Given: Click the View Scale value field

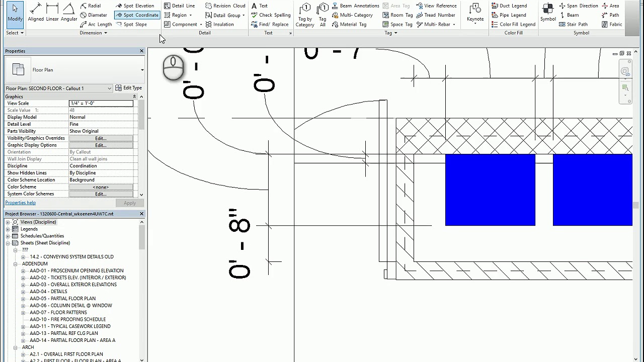Looking at the screenshot, I should coord(101,103).
